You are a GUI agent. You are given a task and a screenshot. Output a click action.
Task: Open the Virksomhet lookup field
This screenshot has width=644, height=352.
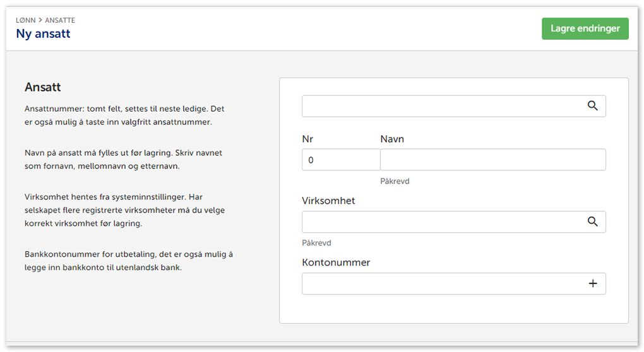(x=442, y=221)
